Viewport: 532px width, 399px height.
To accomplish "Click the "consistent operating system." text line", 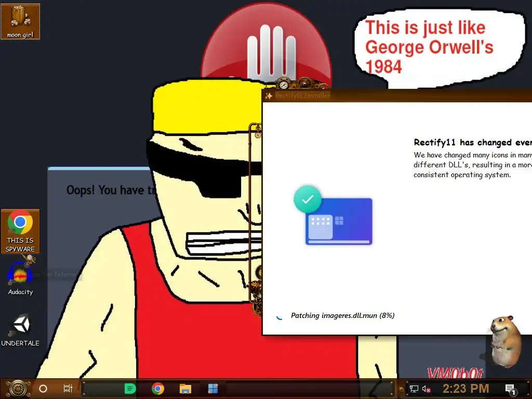I will click(462, 175).
